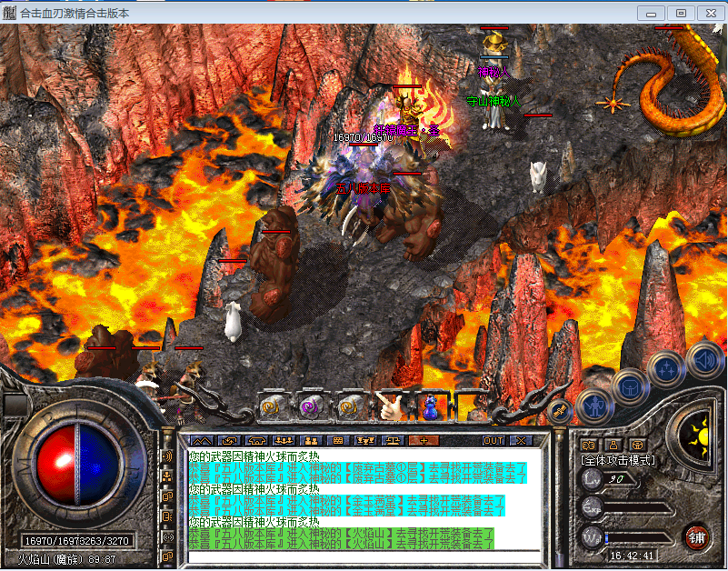Use the purple spiral scroll belt item

pos(311,407)
